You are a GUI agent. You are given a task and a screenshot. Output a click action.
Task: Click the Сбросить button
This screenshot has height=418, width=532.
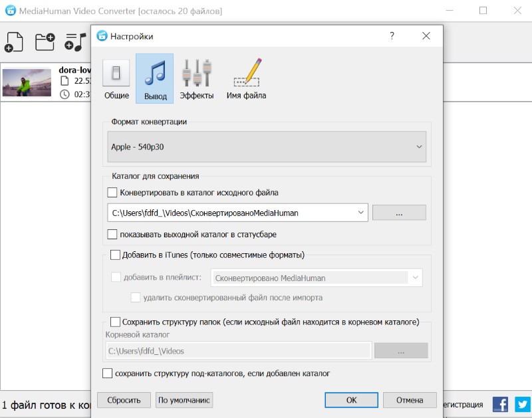pyautogui.click(x=124, y=400)
